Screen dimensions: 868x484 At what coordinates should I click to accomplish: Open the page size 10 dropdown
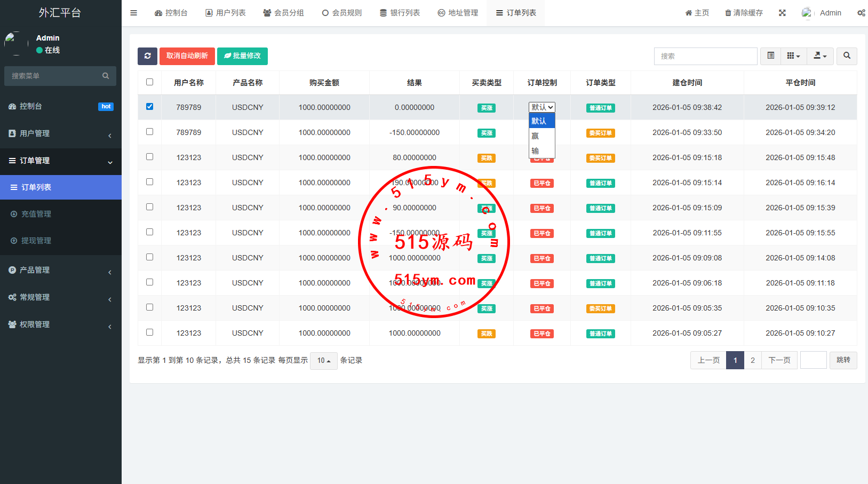click(324, 361)
